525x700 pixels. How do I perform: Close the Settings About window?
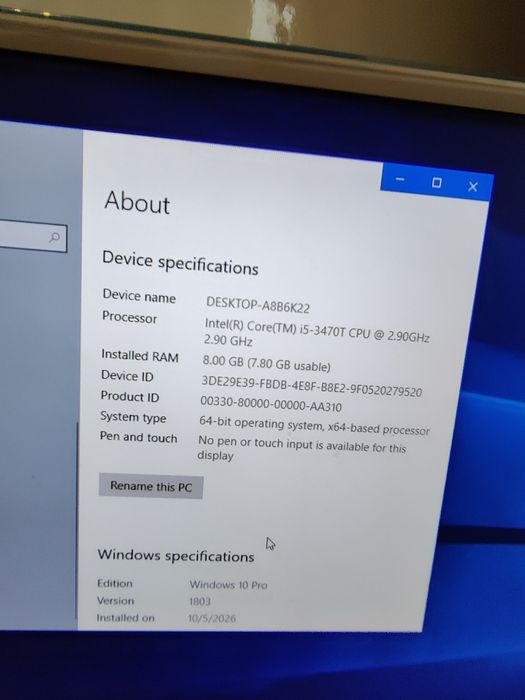tap(473, 186)
